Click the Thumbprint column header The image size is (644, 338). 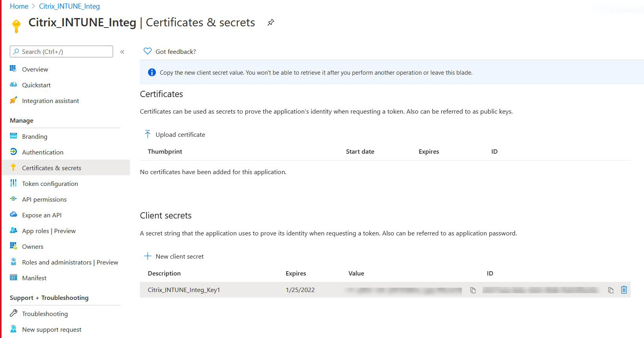tap(165, 151)
